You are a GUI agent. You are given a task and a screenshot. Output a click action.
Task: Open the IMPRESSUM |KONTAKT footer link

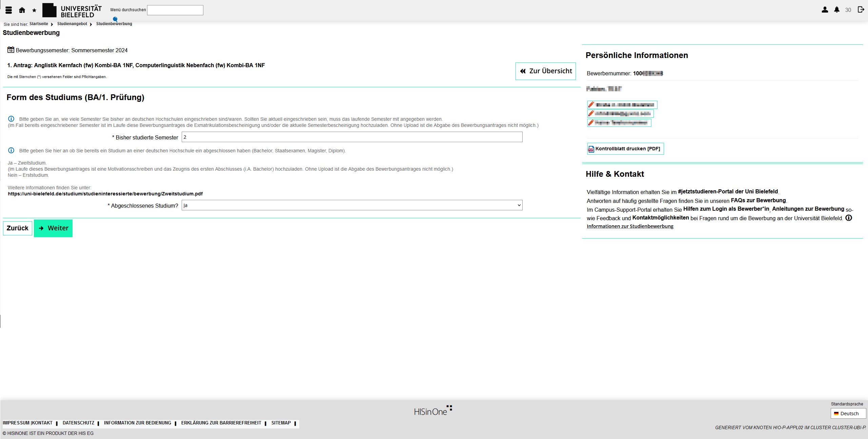(28, 423)
